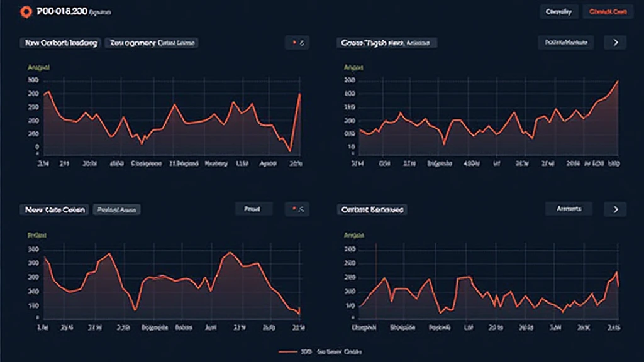Click the final rising peak of the top-right chart line
Viewport: 644px width, 362px height.
pyautogui.click(x=618, y=82)
